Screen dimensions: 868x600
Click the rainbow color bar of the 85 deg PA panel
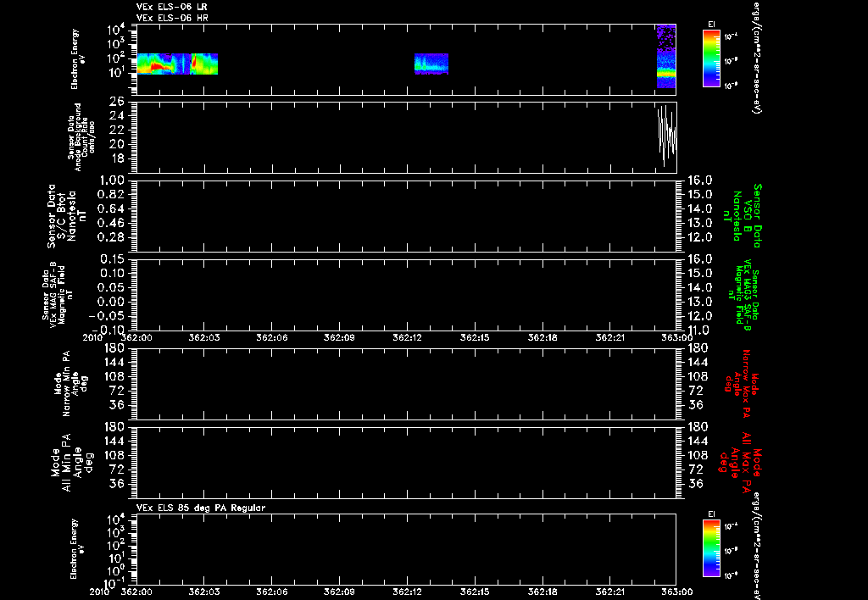711,548
